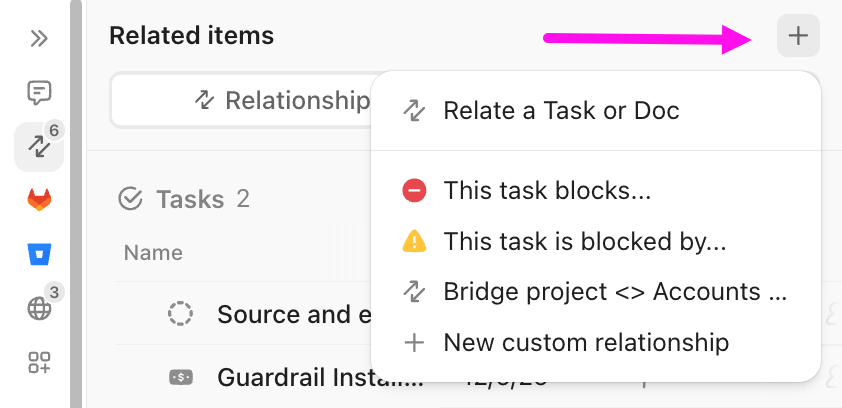Click the Guardrail Install task icon
The height and width of the screenshot is (408, 842).
(180, 378)
